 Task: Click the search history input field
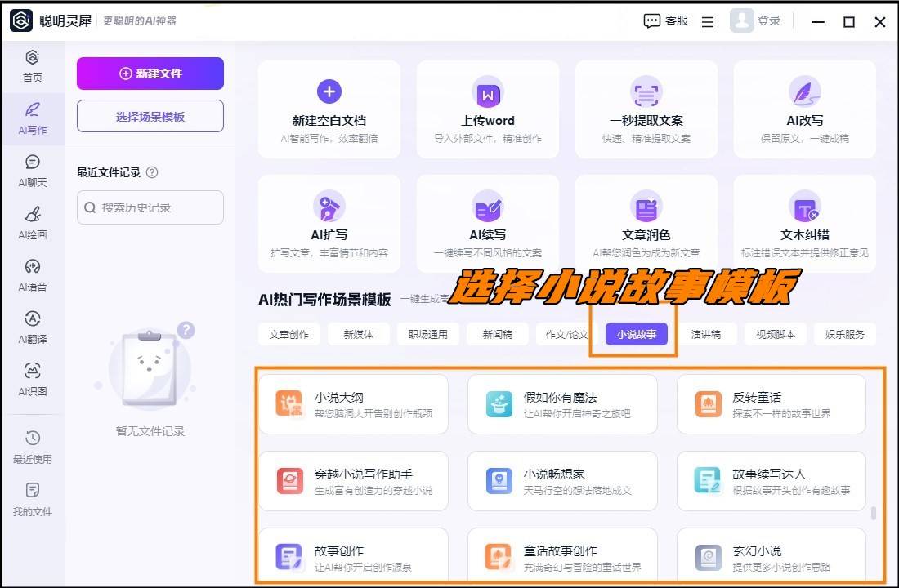(150, 207)
